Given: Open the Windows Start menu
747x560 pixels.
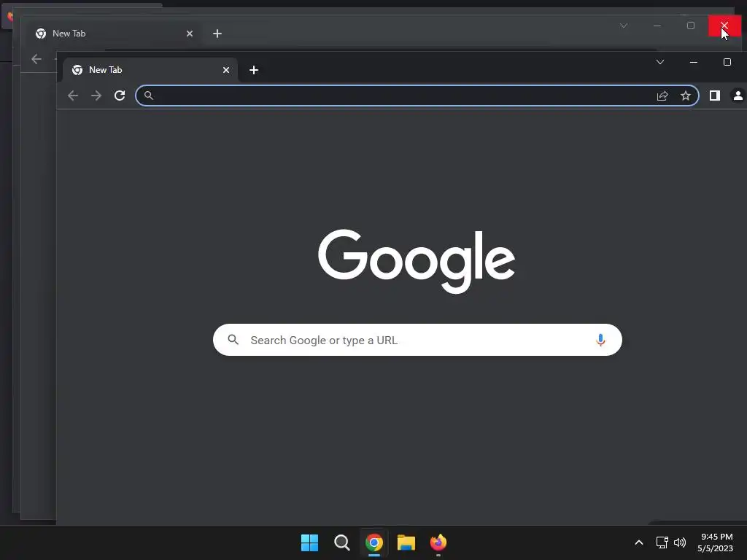Looking at the screenshot, I should pyautogui.click(x=309, y=542).
